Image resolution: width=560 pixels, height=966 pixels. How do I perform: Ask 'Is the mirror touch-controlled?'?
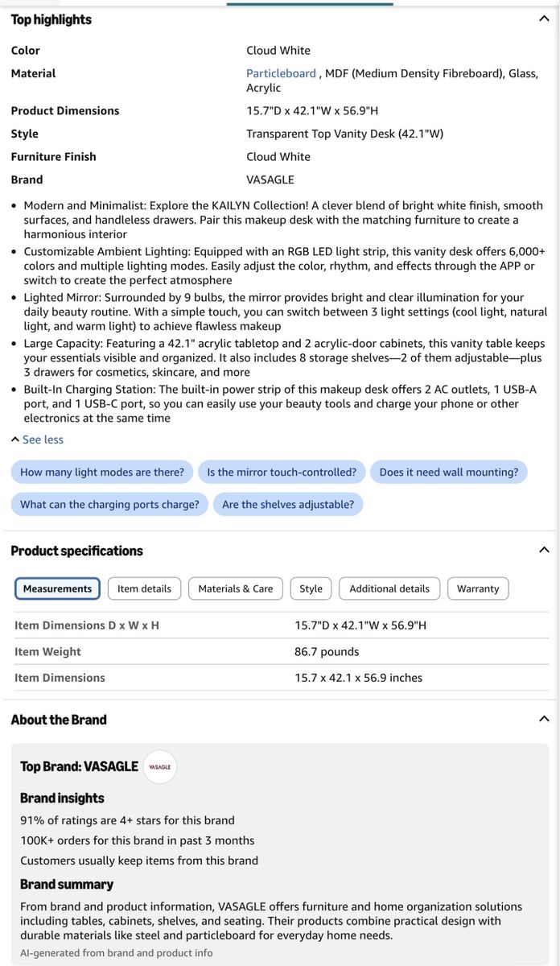[282, 473]
